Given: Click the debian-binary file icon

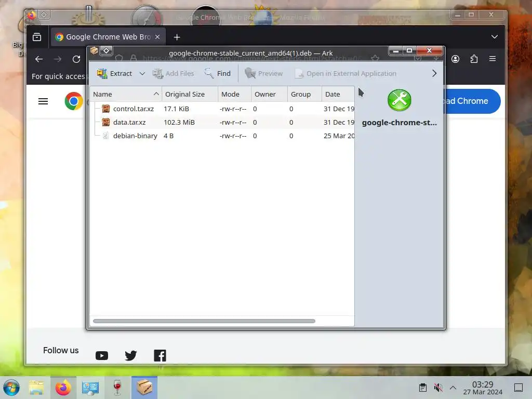Looking at the screenshot, I should click(x=106, y=136).
